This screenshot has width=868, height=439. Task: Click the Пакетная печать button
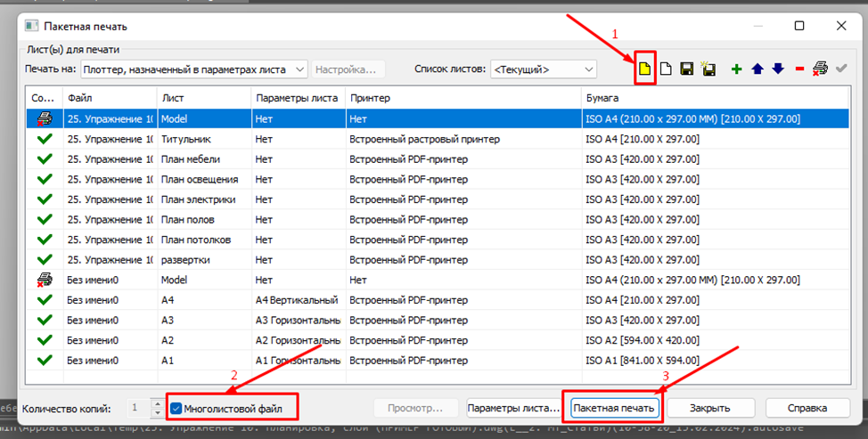coord(614,409)
